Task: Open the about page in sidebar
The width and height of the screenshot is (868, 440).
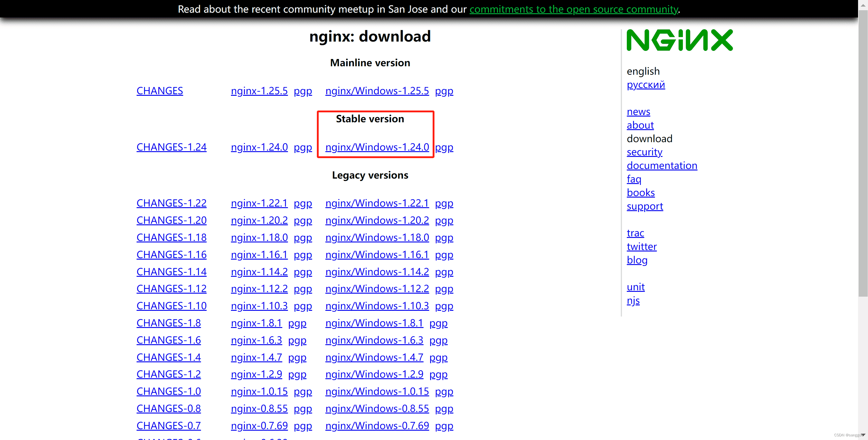Action: [x=640, y=125]
